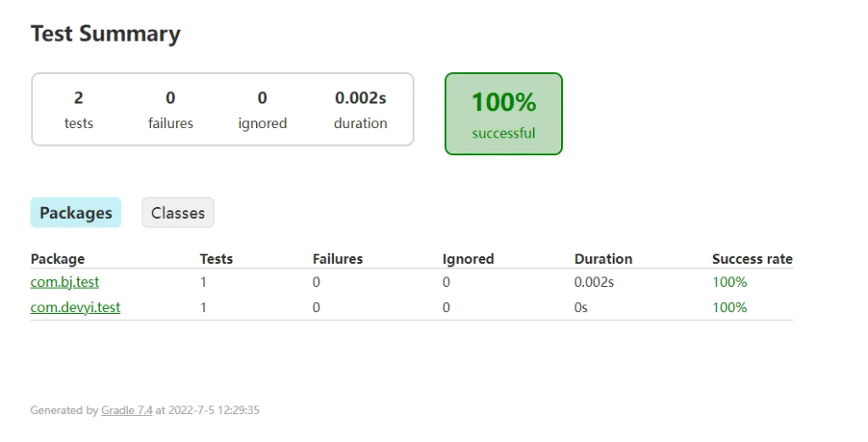Click the Package column header
Image resolution: width=868 pixels, height=442 pixels.
58,259
